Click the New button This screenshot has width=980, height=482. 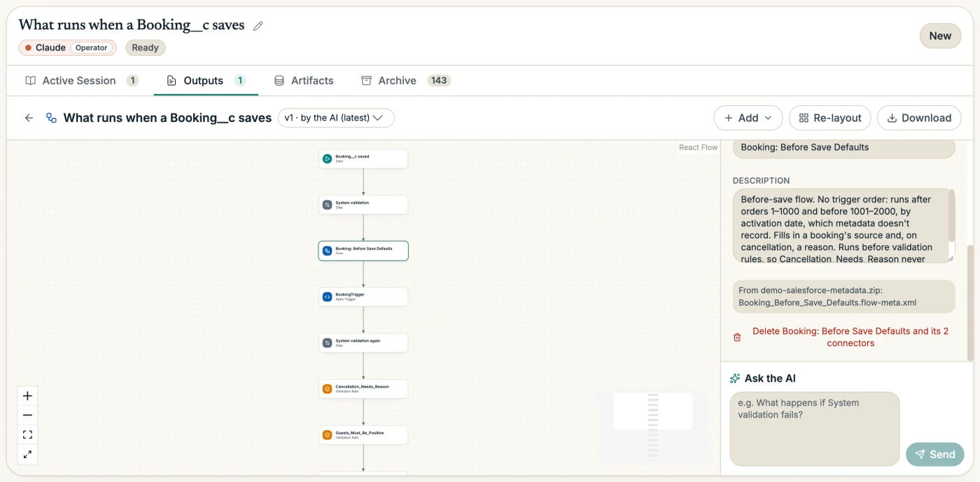coord(940,36)
